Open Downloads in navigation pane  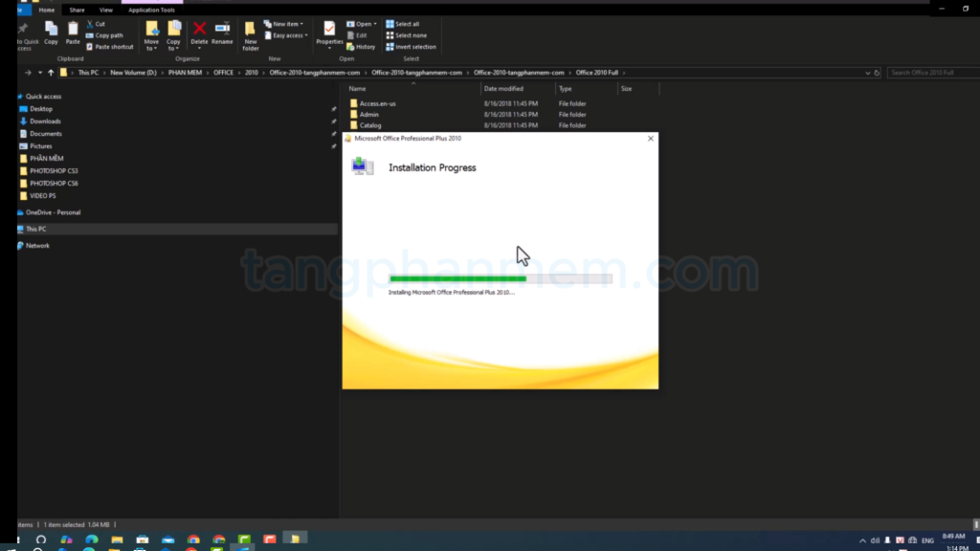[x=45, y=121]
